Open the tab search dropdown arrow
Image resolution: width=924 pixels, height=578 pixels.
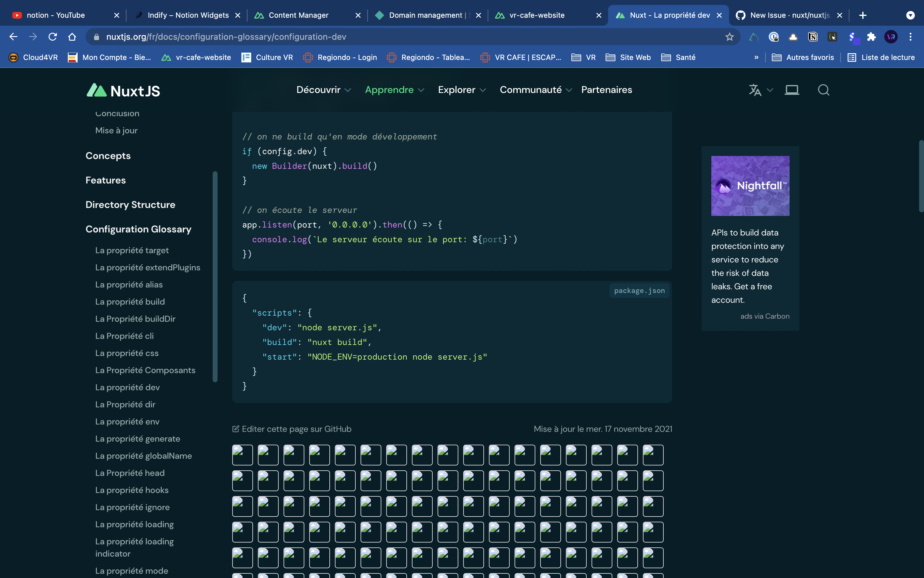[911, 15]
